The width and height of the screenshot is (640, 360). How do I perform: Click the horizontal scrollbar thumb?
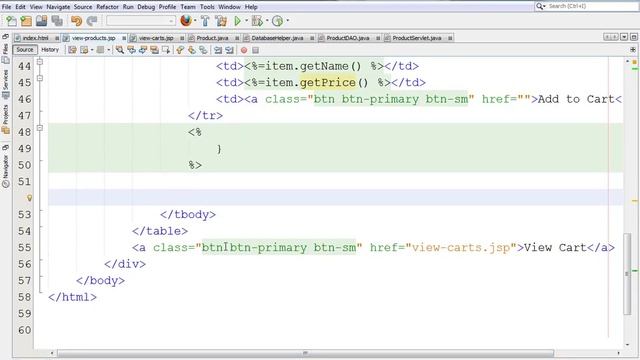[305, 353]
